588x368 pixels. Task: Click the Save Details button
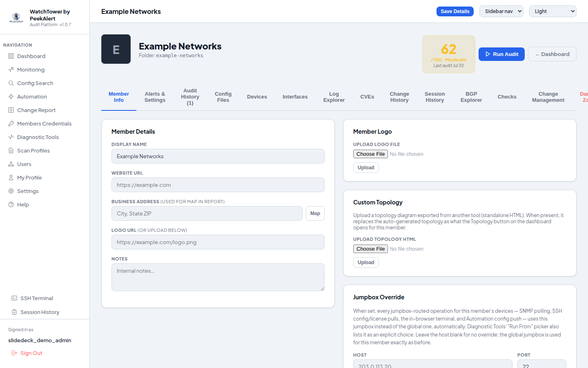coord(455,11)
